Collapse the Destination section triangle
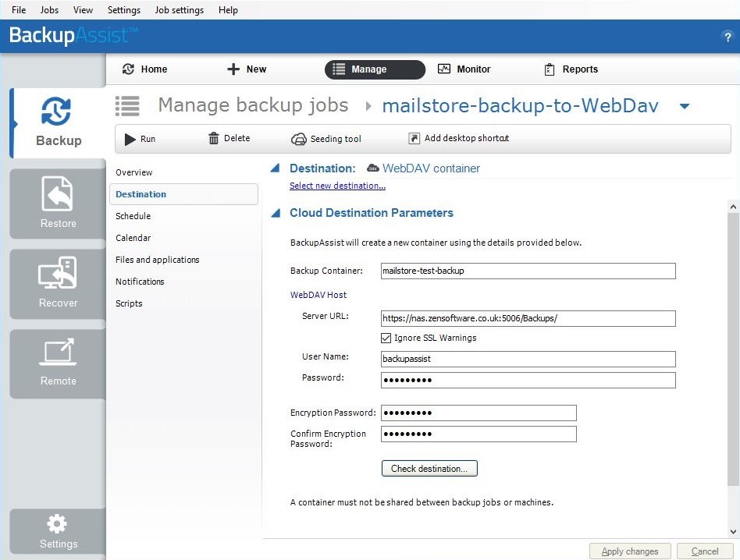This screenshot has height=560, width=740. (x=275, y=168)
